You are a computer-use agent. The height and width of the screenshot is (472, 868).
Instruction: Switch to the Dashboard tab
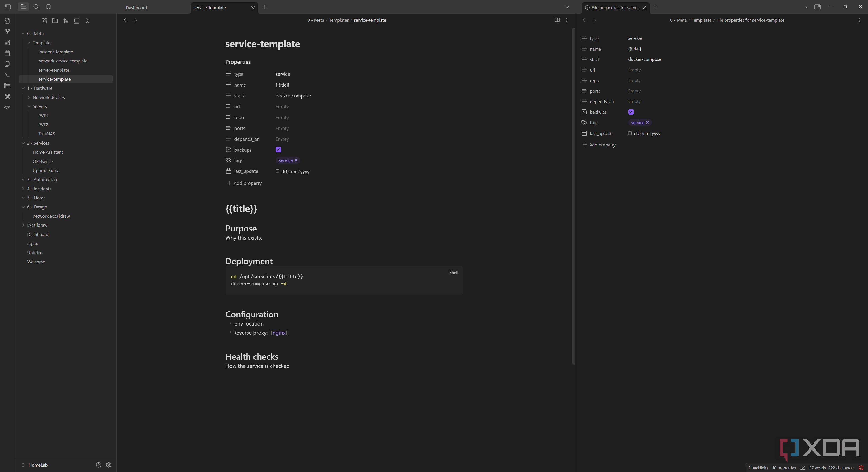(137, 7)
